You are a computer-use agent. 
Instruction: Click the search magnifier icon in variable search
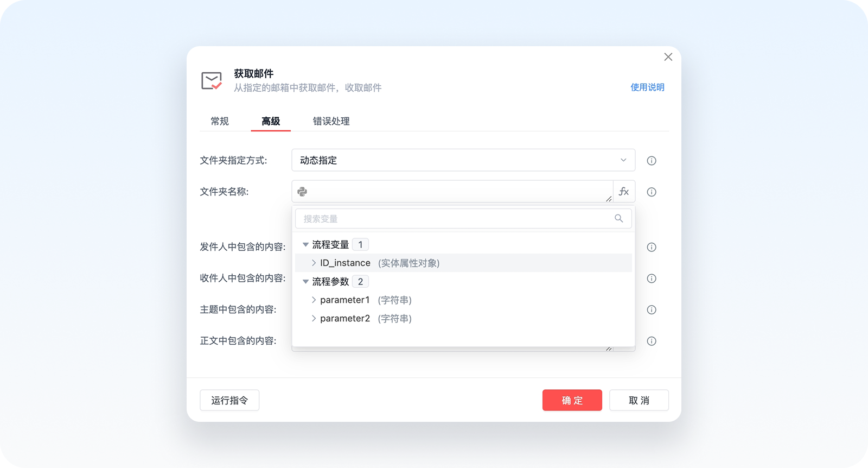618,218
